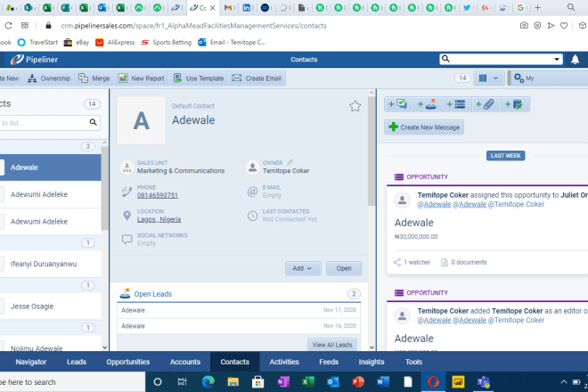Click the add activity icon with green checkmark
588x392 pixels.
click(x=398, y=104)
